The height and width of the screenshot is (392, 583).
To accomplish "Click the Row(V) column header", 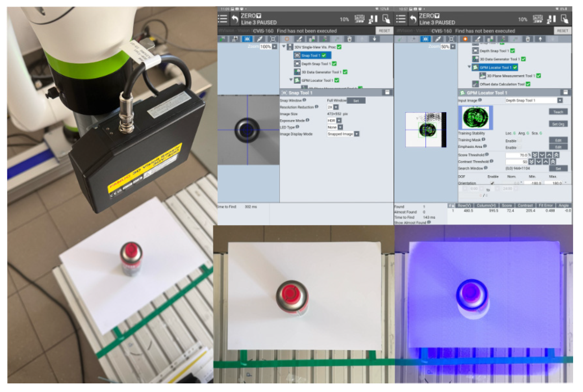I will click(464, 206).
